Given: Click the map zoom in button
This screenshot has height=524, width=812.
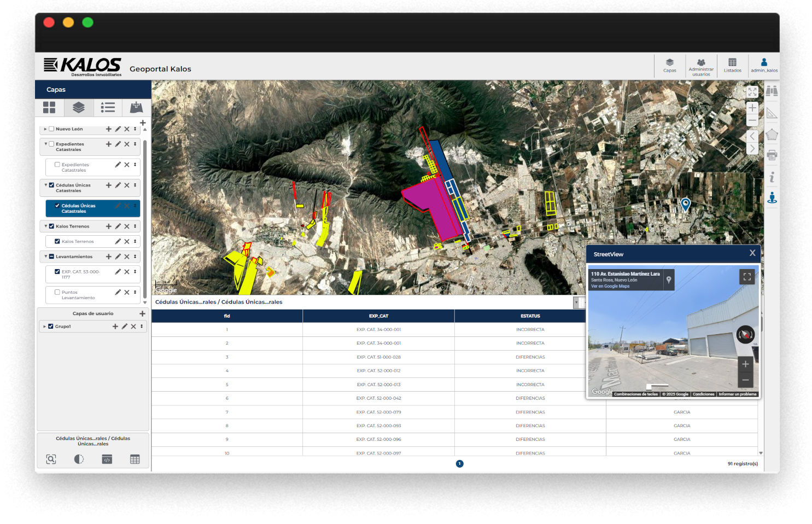Looking at the screenshot, I should pyautogui.click(x=752, y=108).
